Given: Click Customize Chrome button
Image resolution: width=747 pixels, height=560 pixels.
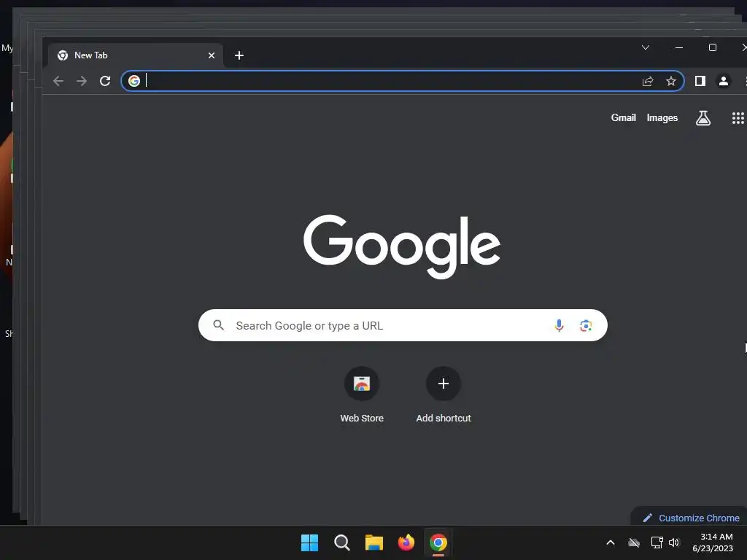Looking at the screenshot, I should (x=691, y=518).
